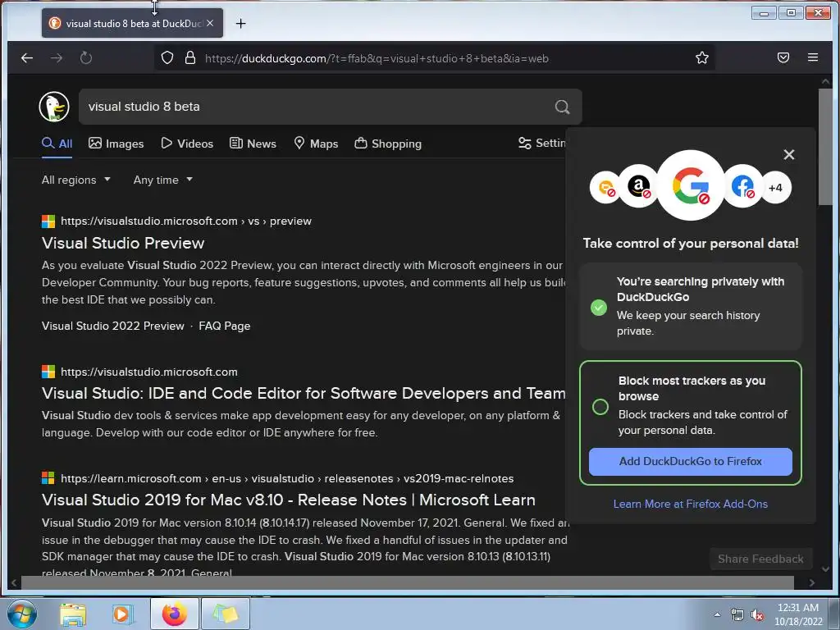The image size is (840, 630).
Task: Open the Settings menu
Action: coord(541,143)
